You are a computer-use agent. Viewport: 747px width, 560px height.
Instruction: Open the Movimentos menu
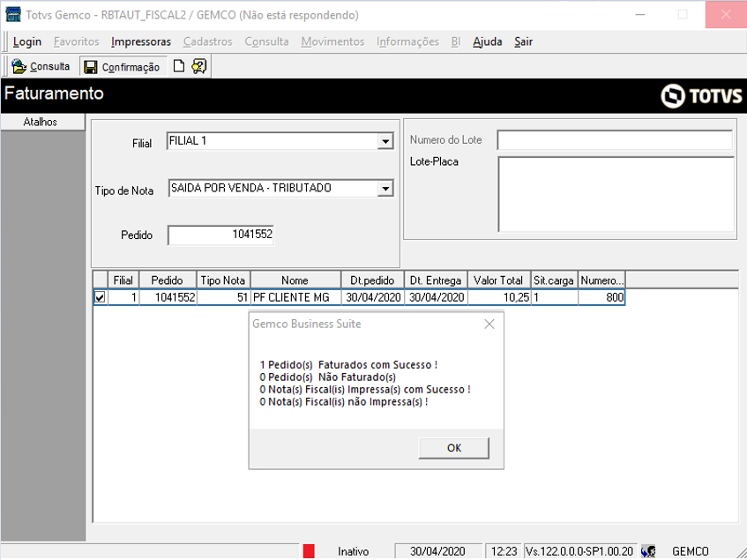pyautogui.click(x=332, y=42)
